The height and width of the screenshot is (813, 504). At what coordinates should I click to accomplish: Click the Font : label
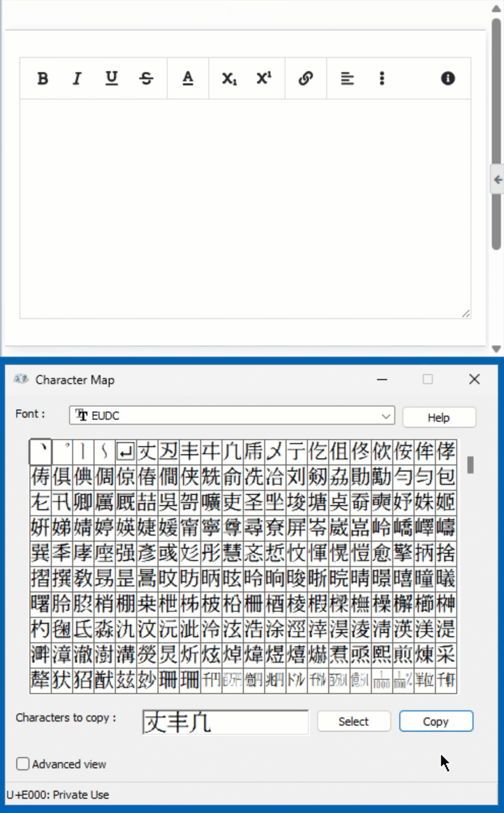(x=30, y=414)
